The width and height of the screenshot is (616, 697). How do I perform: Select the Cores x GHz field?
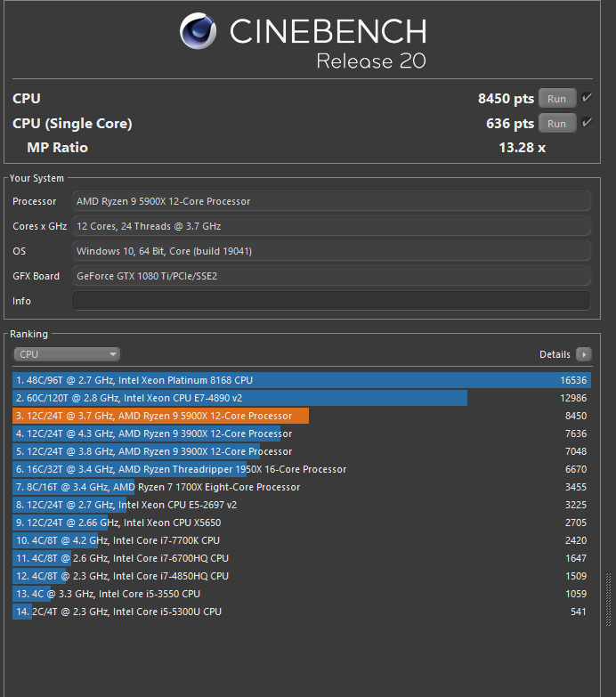pos(331,226)
